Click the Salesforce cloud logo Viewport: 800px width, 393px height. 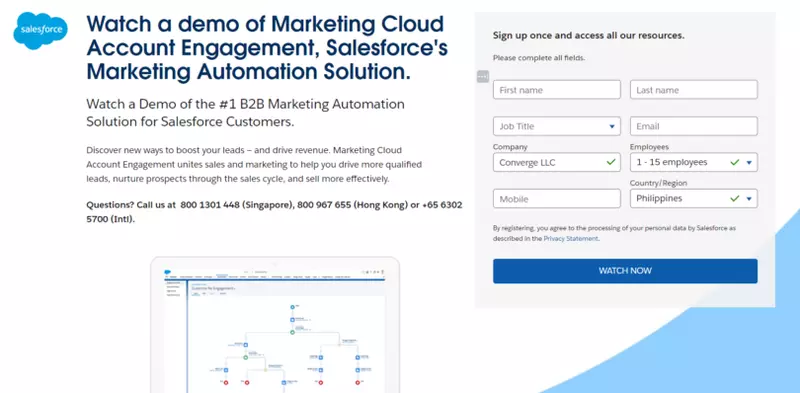pyautogui.click(x=40, y=31)
